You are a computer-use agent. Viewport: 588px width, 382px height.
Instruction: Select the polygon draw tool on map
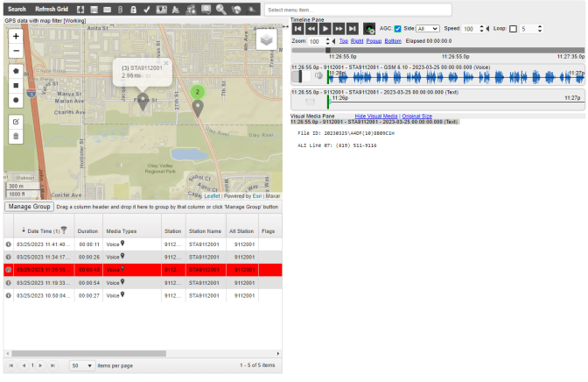[x=16, y=71]
